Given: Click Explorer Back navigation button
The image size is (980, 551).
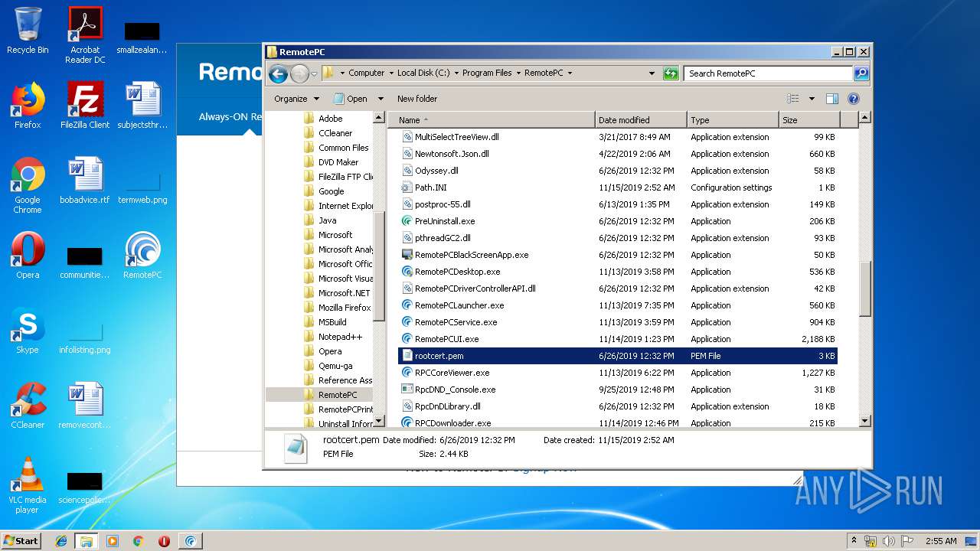Looking at the screenshot, I should coord(278,73).
